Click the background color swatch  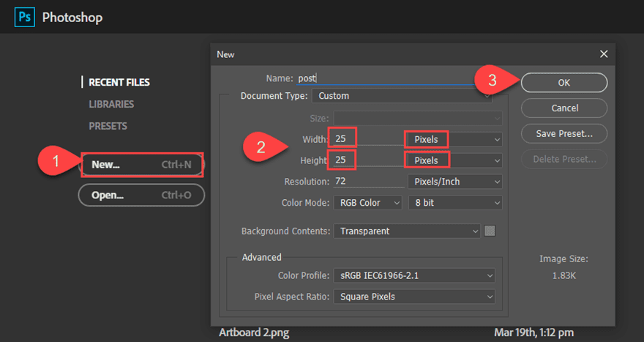pyautogui.click(x=490, y=231)
